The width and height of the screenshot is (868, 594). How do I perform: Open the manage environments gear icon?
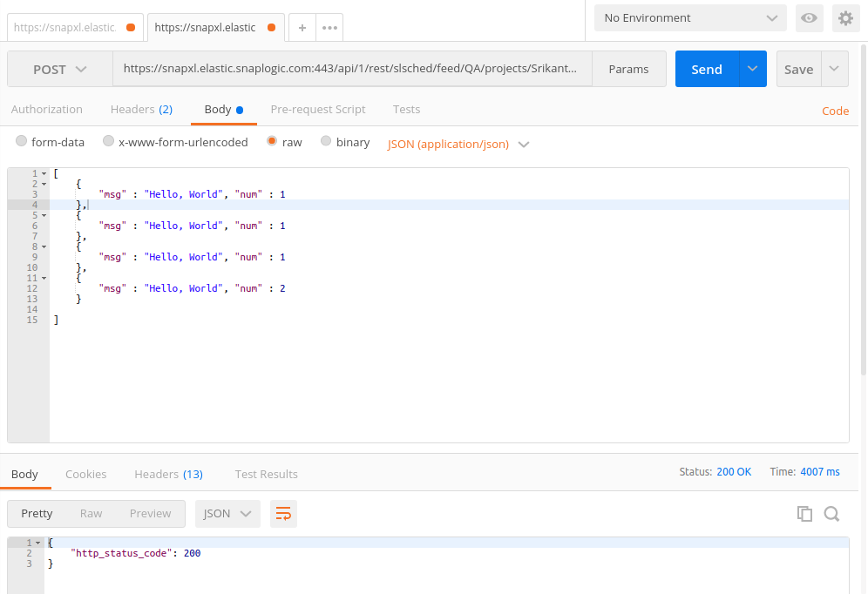(844, 18)
